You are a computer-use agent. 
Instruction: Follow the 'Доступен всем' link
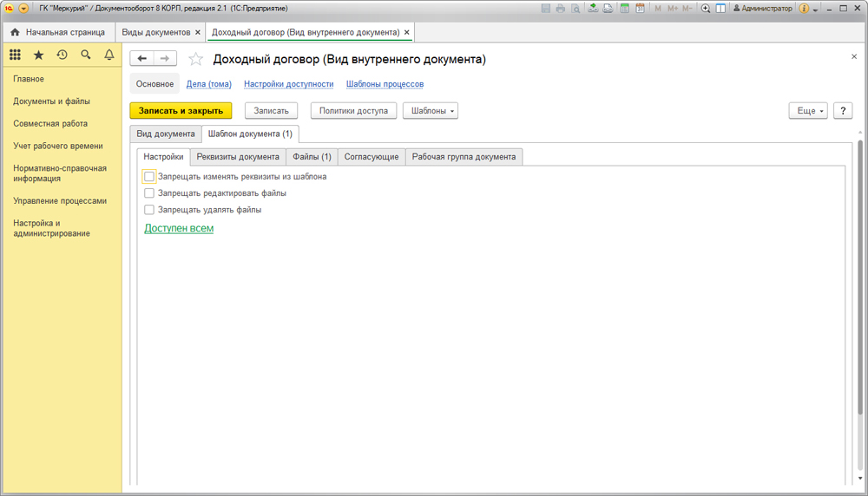tap(179, 228)
